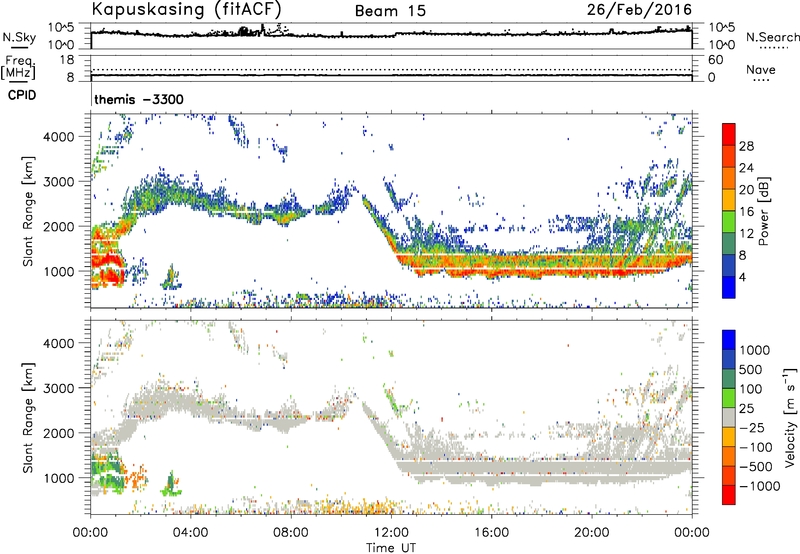Screen dimensions: 800x554
Task: Click the "3000" tick of the power panel
Action: [x=58, y=182]
